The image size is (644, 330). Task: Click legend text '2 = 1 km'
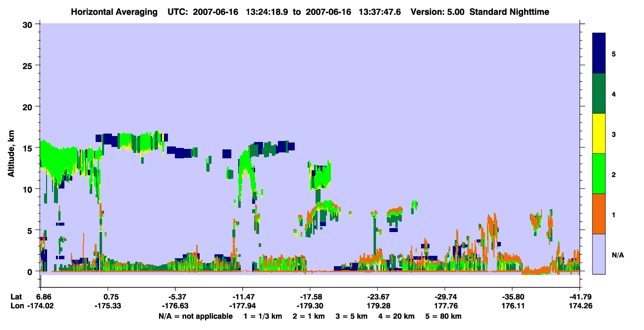tap(309, 316)
